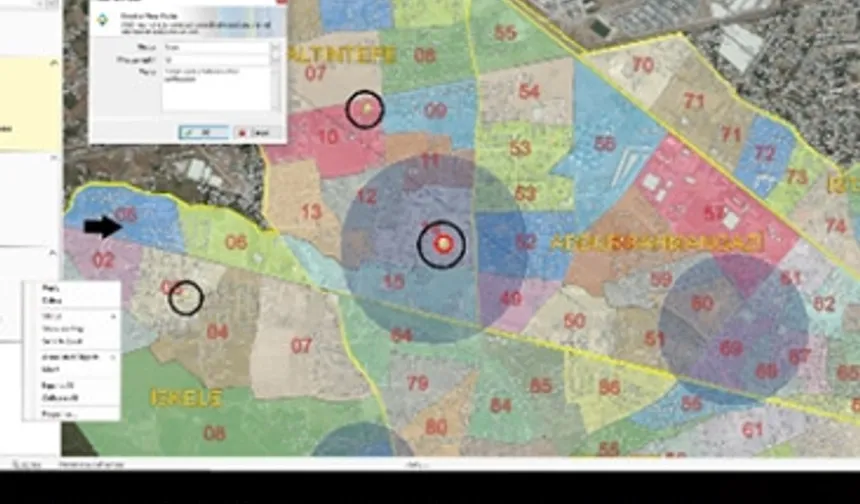Click the red point marker inside the central circle
The height and width of the screenshot is (504, 860).
tap(442, 243)
